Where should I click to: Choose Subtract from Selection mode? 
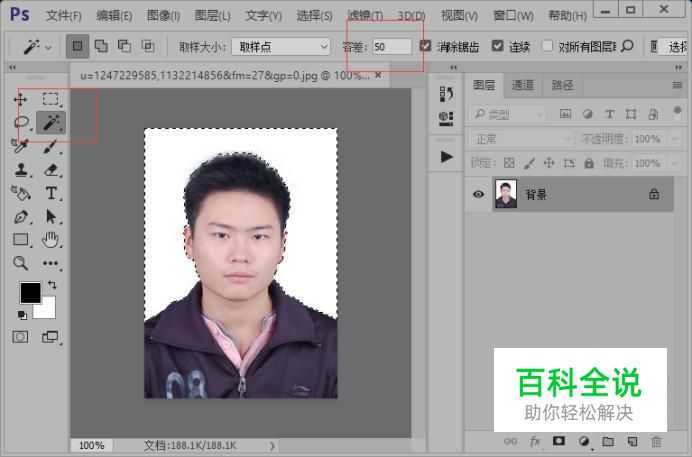point(124,46)
